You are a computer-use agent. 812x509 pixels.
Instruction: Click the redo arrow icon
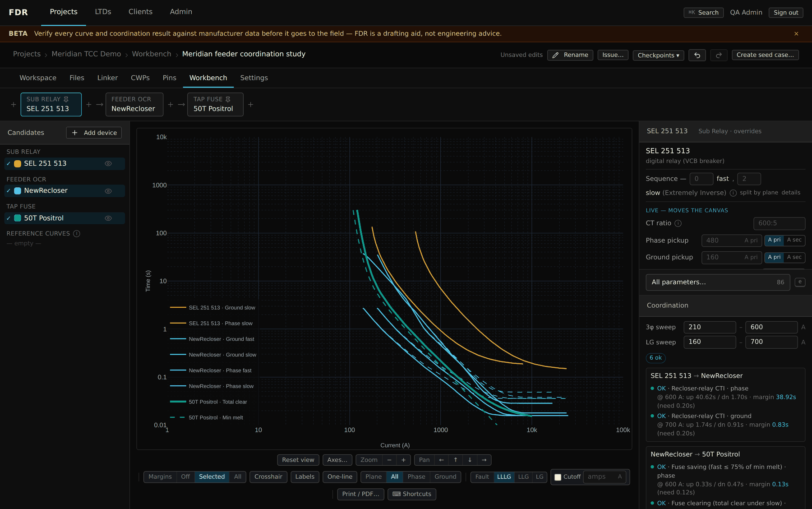[719, 55]
